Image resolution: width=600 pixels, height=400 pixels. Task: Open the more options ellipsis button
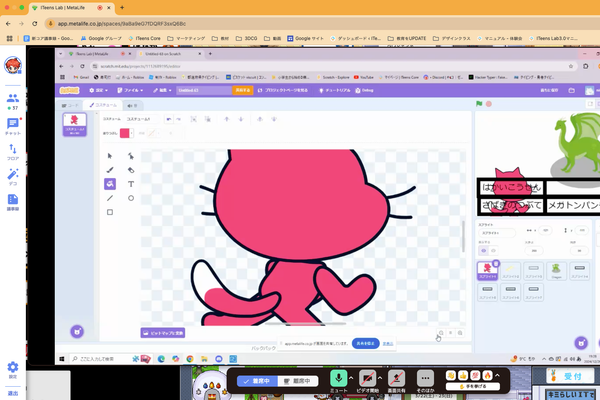pos(425,378)
